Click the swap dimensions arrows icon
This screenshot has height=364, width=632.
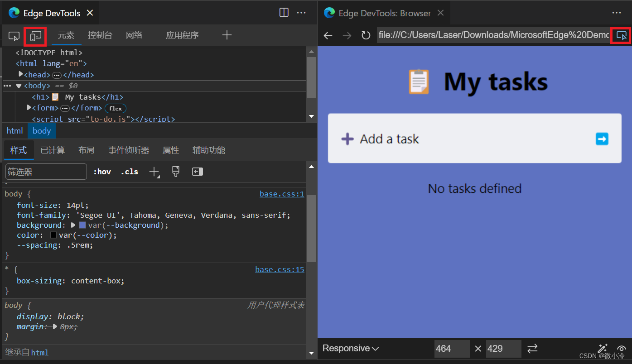tap(532, 349)
